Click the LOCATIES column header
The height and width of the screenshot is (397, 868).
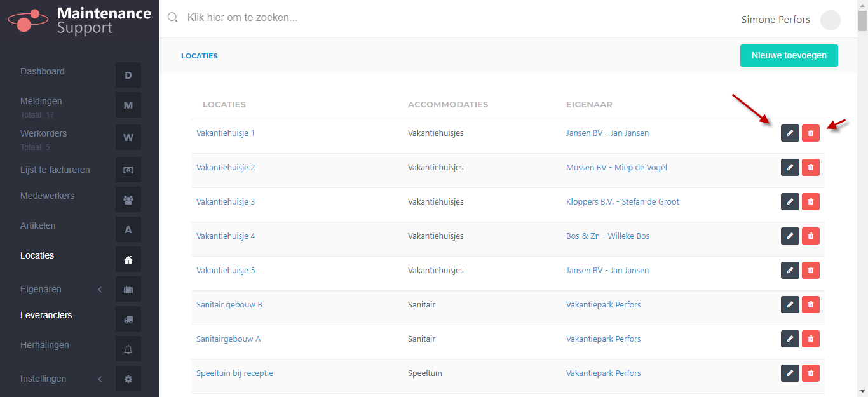224,105
